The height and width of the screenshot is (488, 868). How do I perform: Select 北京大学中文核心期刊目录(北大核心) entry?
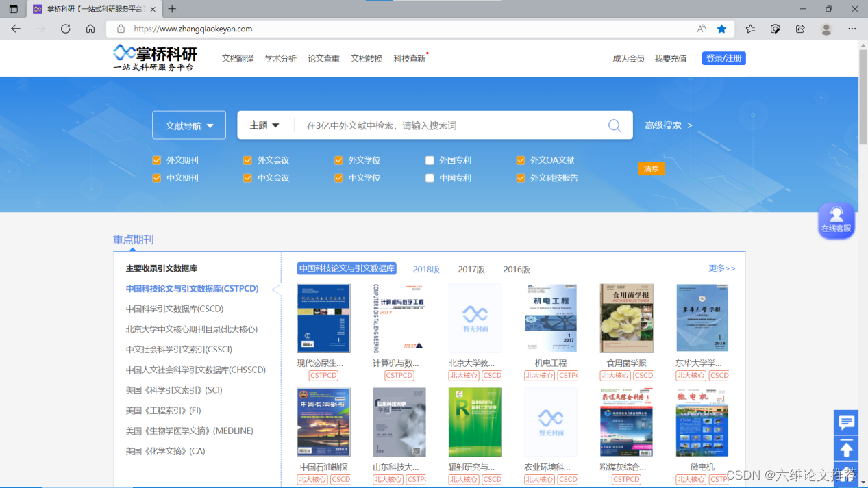click(x=192, y=329)
